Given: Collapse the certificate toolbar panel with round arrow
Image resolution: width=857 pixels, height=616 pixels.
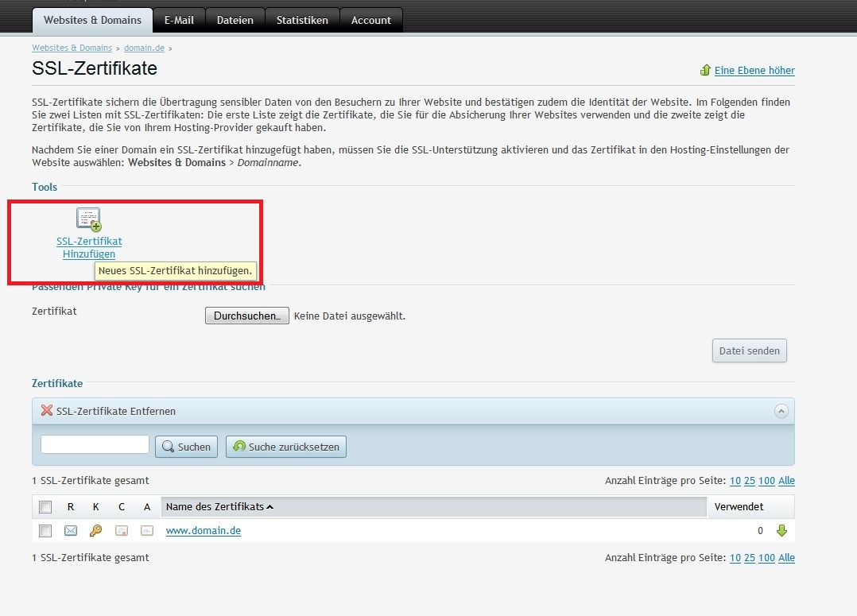Looking at the screenshot, I should coord(781,411).
